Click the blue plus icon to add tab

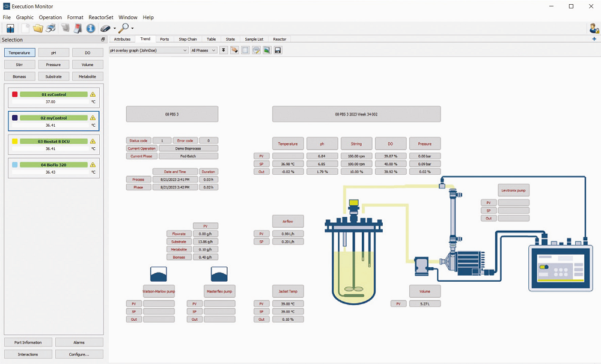[594, 39]
